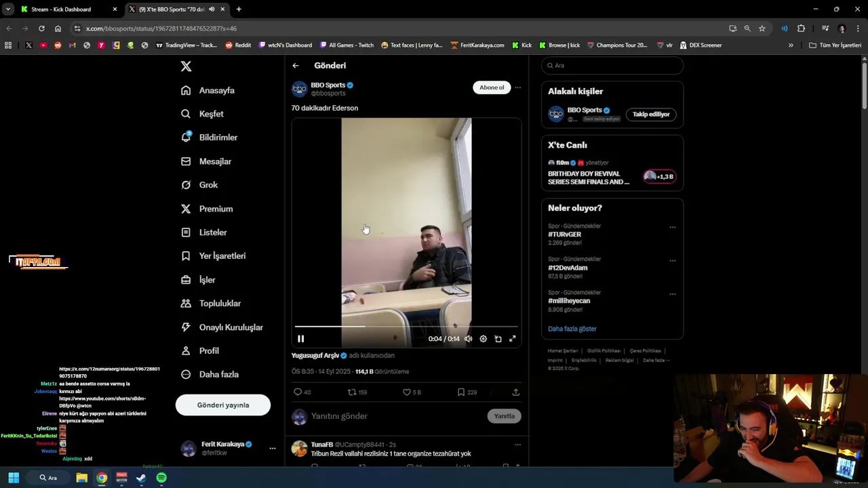Go back with the Gönderi arrow

click(296, 66)
